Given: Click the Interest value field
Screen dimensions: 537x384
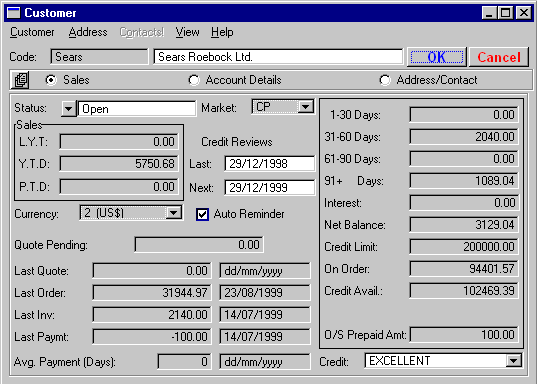Looking at the screenshot, I should 464,202.
